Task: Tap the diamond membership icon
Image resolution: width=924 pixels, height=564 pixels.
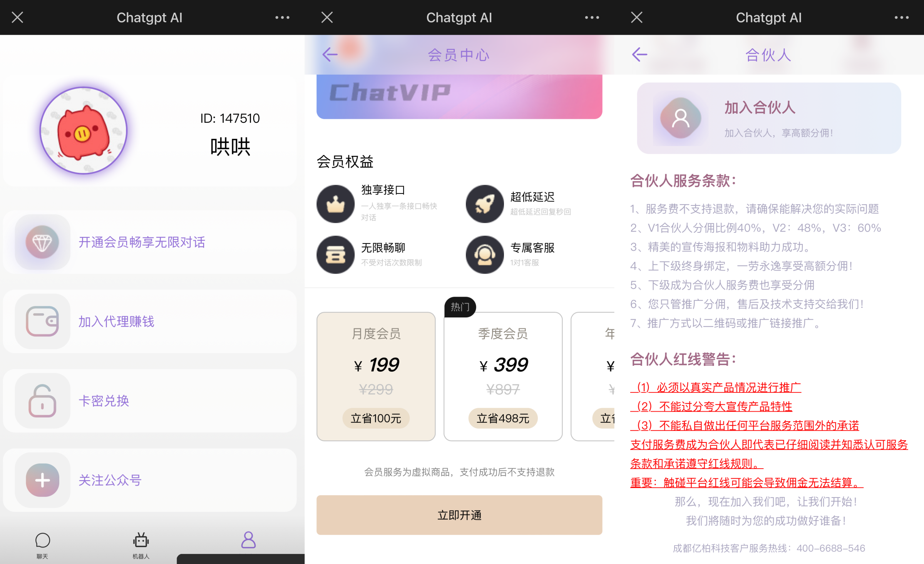Action: coord(42,242)
